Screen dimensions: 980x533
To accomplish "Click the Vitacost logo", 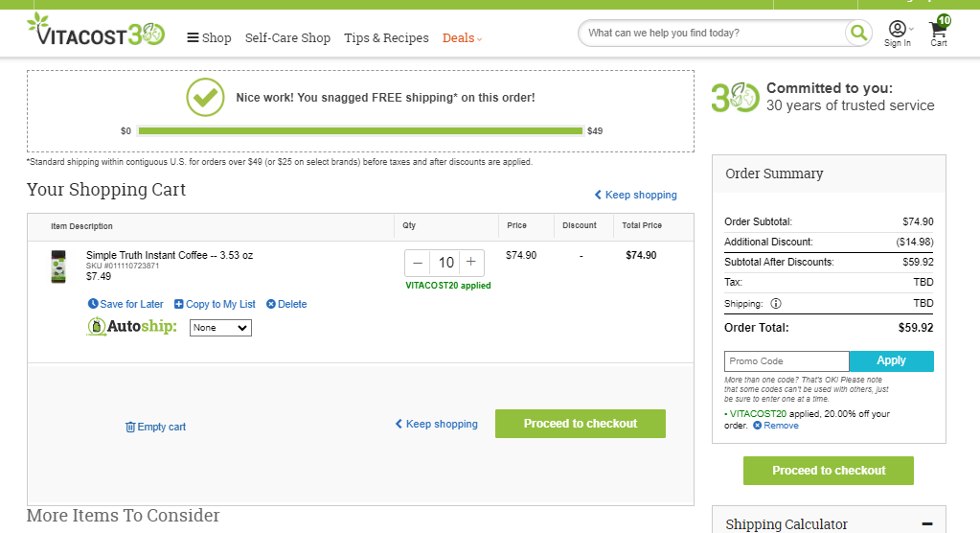I will tap(96, 30).
